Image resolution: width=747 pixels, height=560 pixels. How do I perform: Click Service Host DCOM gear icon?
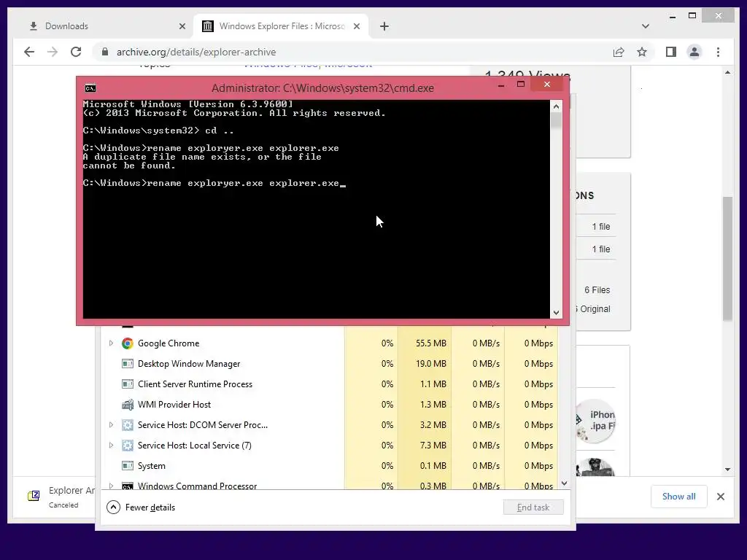click(x=127, y=425)
